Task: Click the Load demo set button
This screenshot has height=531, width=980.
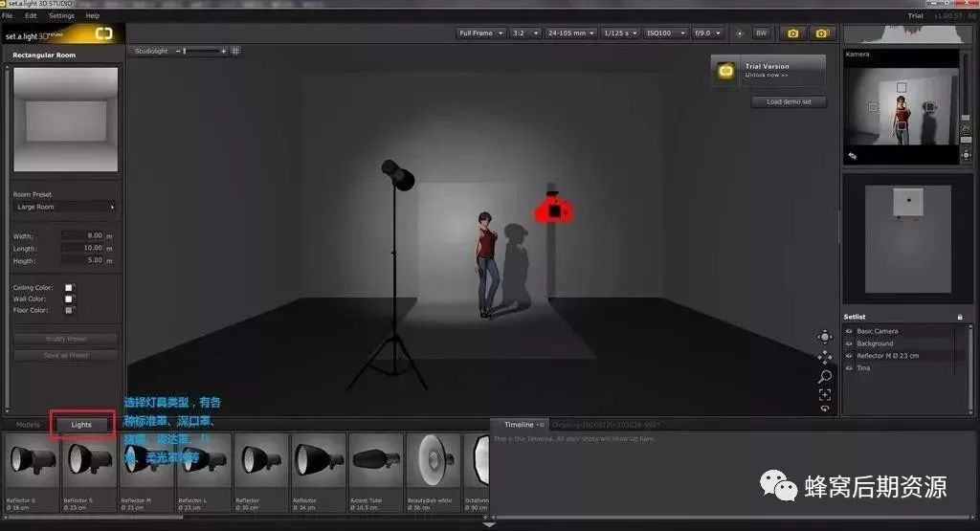Action: click(x=789, y=101)
